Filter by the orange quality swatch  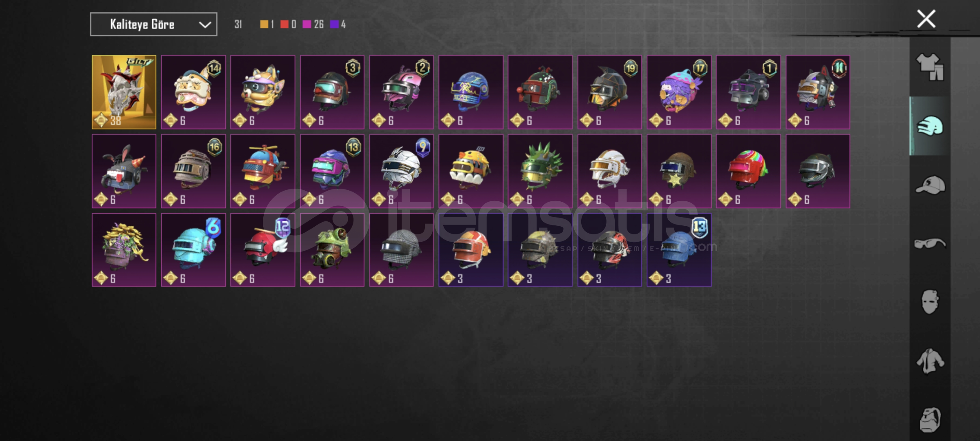click(264, 24)
